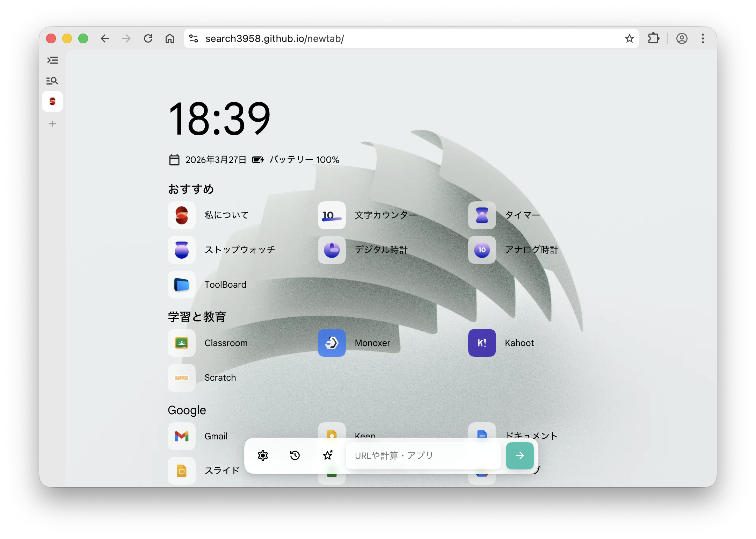This screenshot has height=539, width=756.
Task: Click the URLや計算・アプリ search field
Action: coord(423,455)
